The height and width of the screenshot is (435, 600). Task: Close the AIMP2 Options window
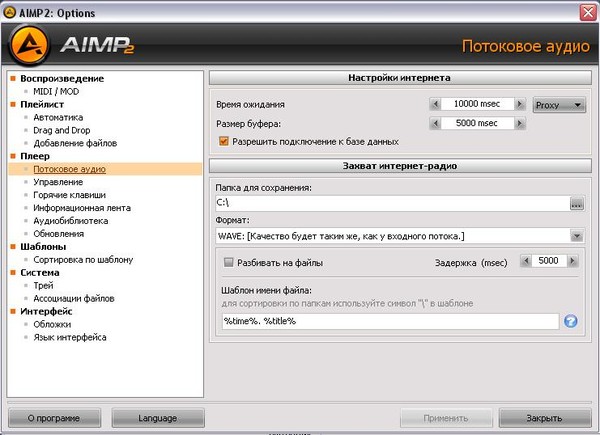tap(588, 13)
